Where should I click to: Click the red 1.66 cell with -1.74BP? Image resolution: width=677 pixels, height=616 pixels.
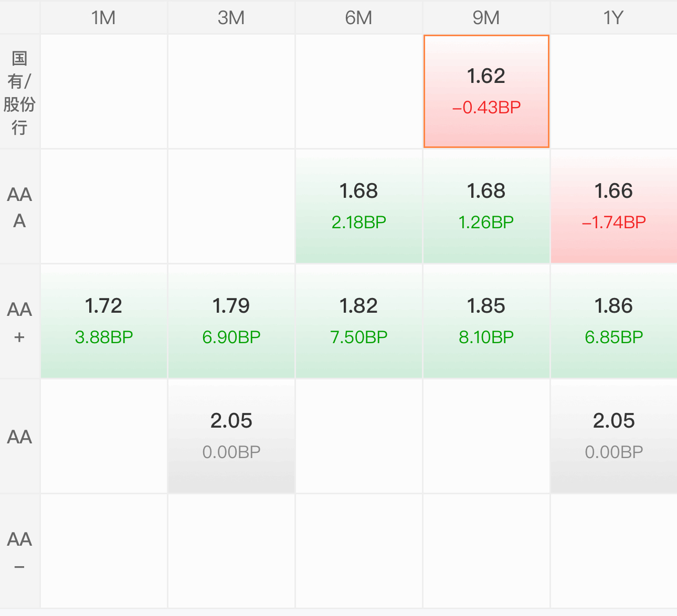613,206
